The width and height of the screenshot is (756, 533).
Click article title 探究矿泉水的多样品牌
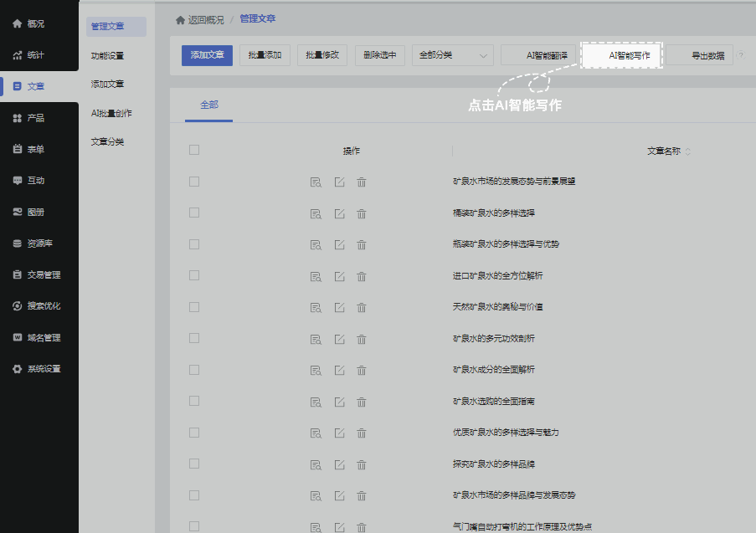(x=494, y=464)
